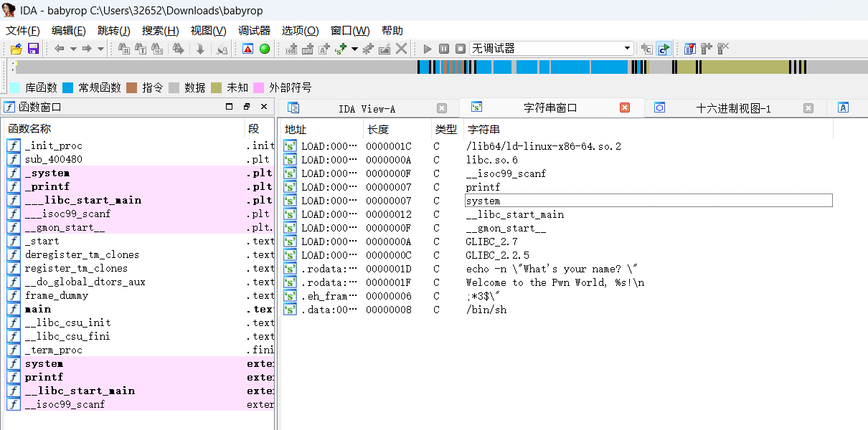868x430 pixels.
Task: Start process with the play button
Action: [428, 49]
